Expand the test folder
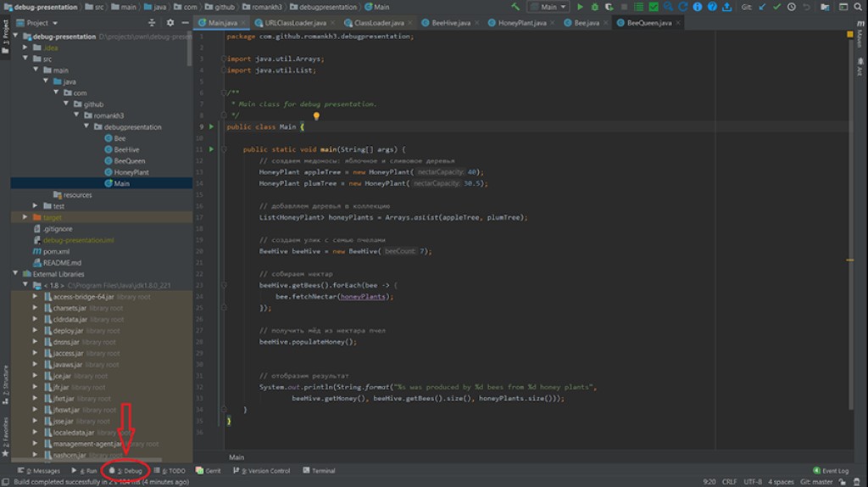The height and width of the screenshot is (487, 868). tap(36, 206)
